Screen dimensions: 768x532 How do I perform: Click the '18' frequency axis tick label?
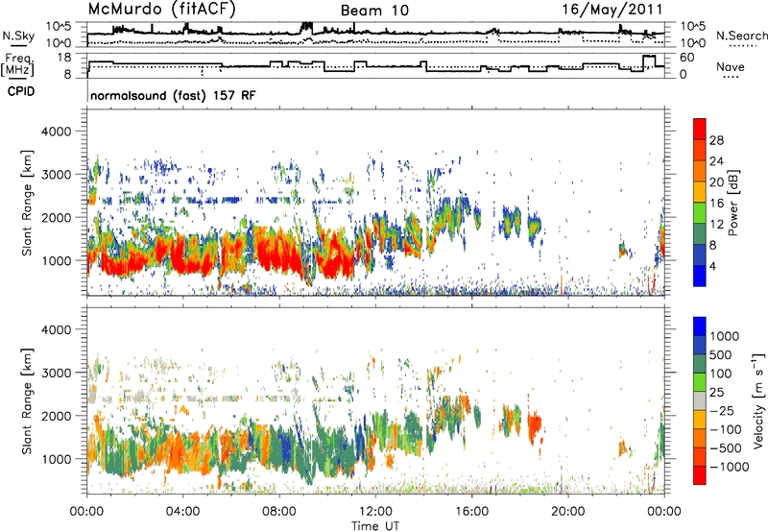63,58
